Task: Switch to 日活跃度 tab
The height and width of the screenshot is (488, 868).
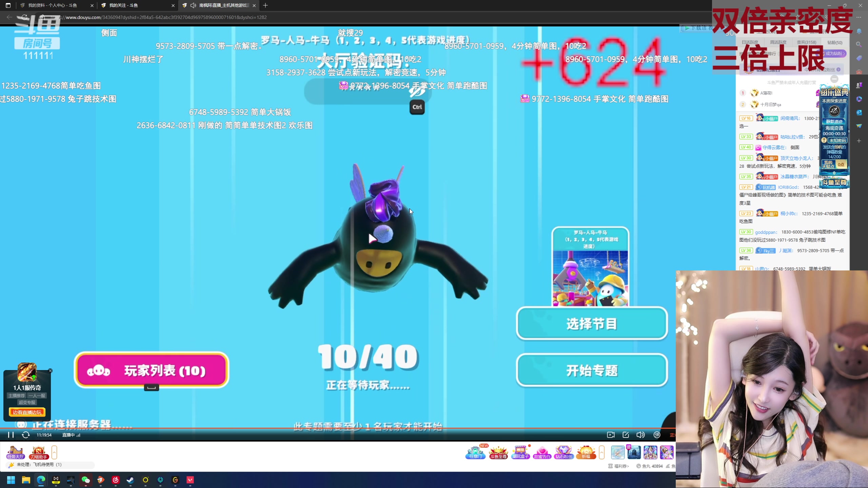Action: (750, 42)
